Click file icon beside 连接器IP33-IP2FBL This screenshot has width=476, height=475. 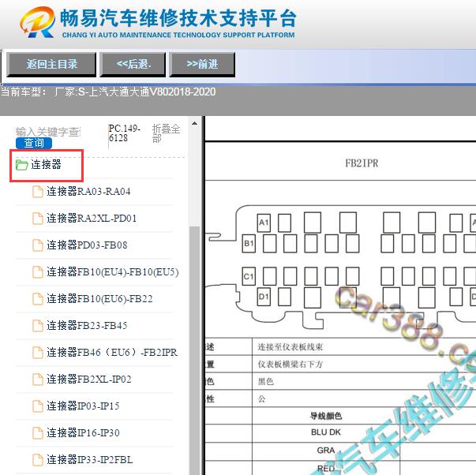[x=38, y=460]
